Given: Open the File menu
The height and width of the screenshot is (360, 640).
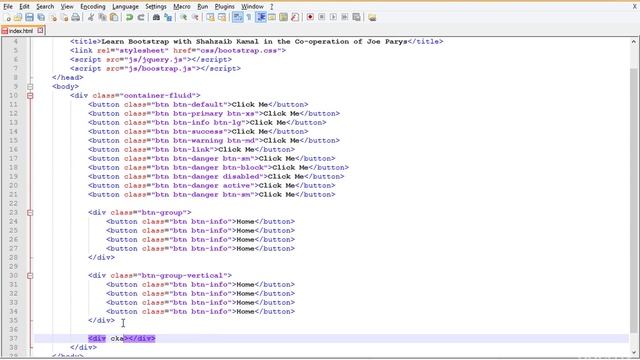Looking at the screenshot, I should pos(8,7).
